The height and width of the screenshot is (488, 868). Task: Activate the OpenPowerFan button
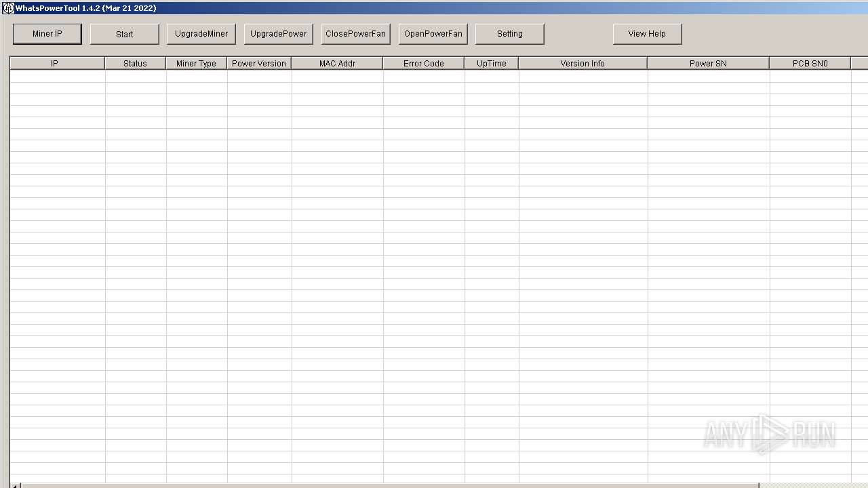(x=433, y=34)
